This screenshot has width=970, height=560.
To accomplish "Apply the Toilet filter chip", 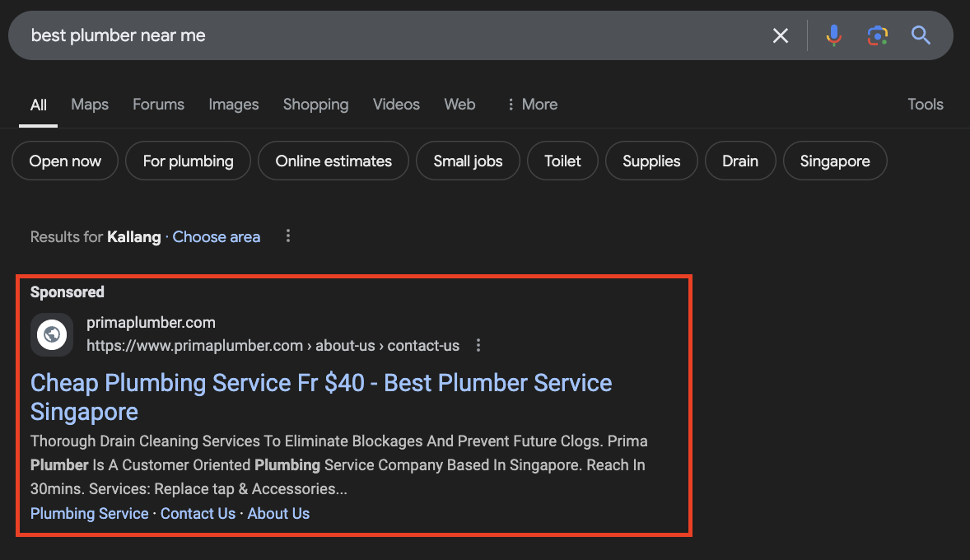I will [x=562, y=161].
